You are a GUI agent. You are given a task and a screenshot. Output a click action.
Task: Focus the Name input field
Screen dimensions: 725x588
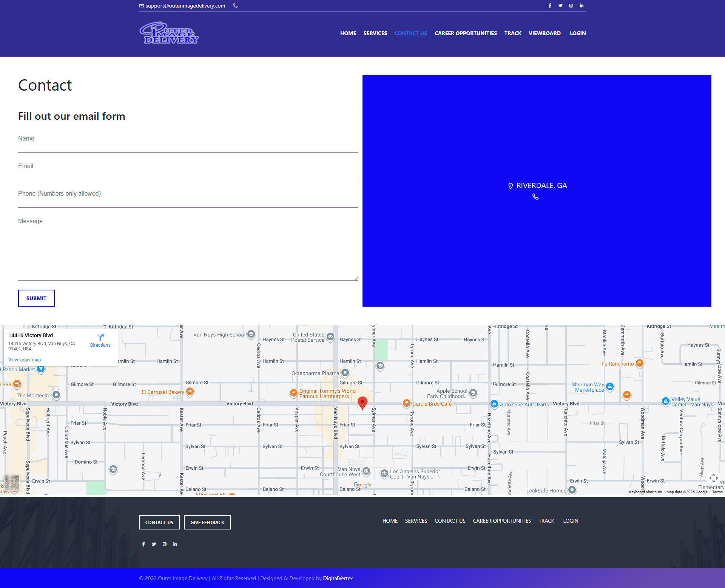coord(188,145)
